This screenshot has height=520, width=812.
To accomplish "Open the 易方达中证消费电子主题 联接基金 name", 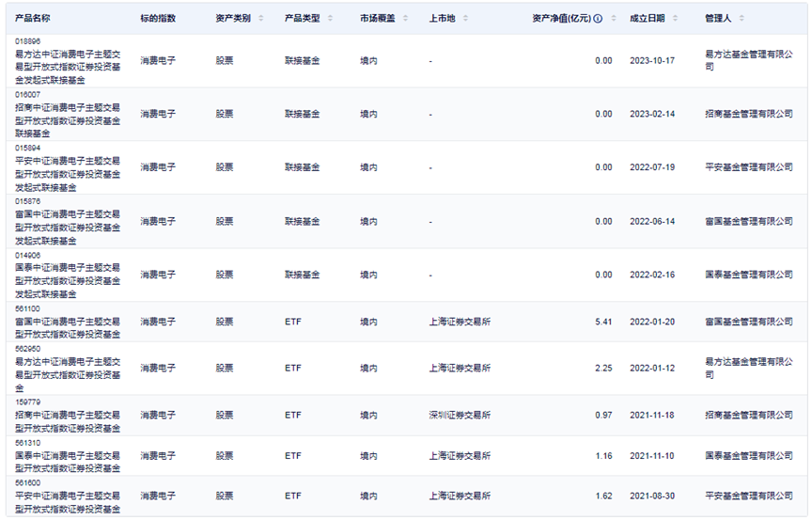I will pyautogui.click(x=68, y=68).
